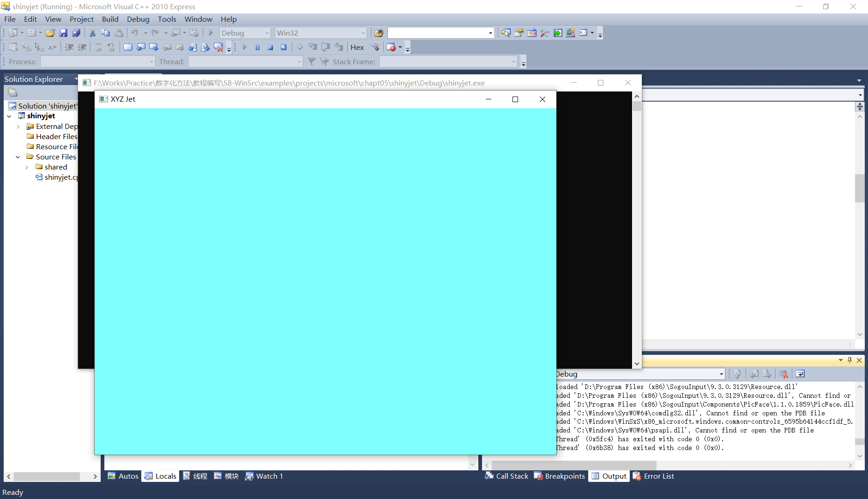Screen dimensions: 868x499
Task: Open Show output from Debug dropdown
Action: (721, 374)
